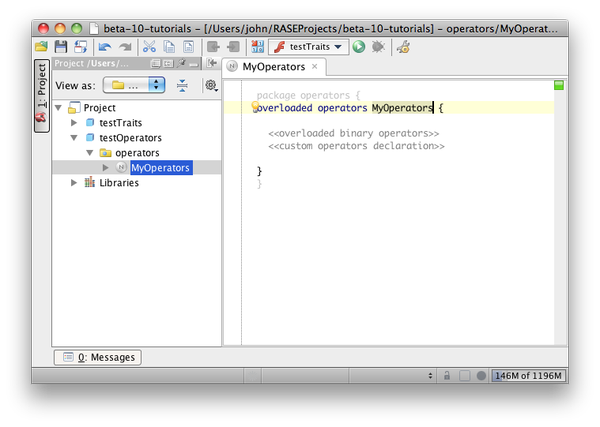Click the Save floppy disk icon
The width and height of the screenshot is (600, 427).
point(61,47)
